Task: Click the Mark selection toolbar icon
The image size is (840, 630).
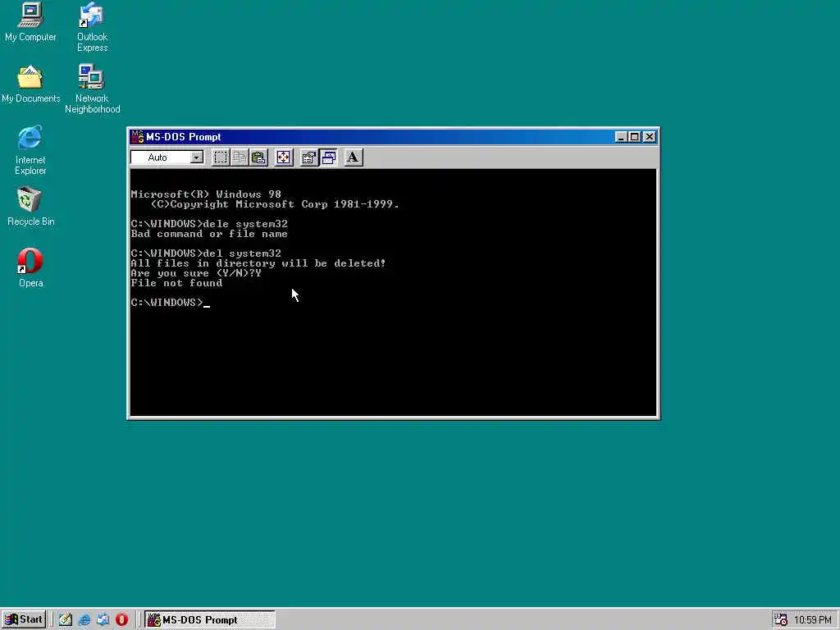Action: (220, 157)
